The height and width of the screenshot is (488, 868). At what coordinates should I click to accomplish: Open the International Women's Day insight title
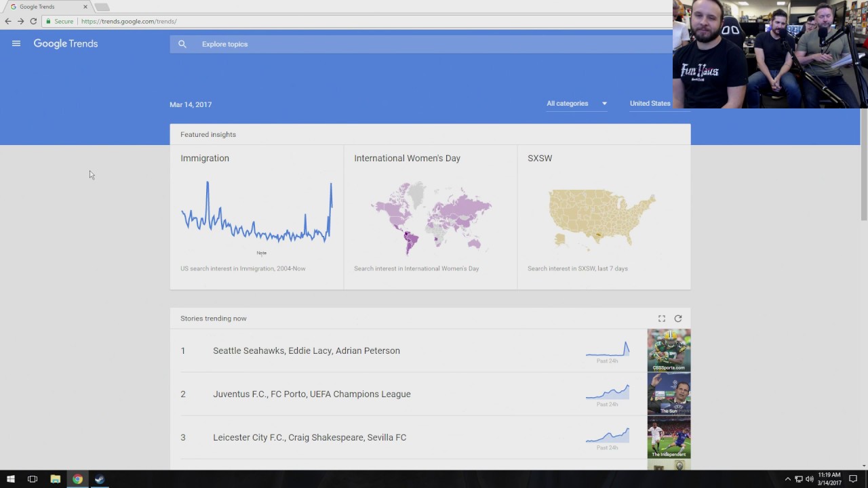pos(407,158)
